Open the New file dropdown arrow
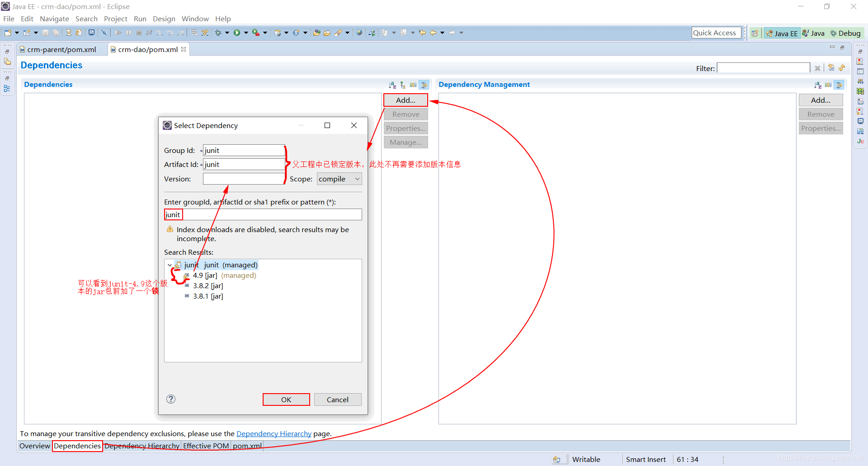This screenshot has width=868, height=466. point(17,33)
